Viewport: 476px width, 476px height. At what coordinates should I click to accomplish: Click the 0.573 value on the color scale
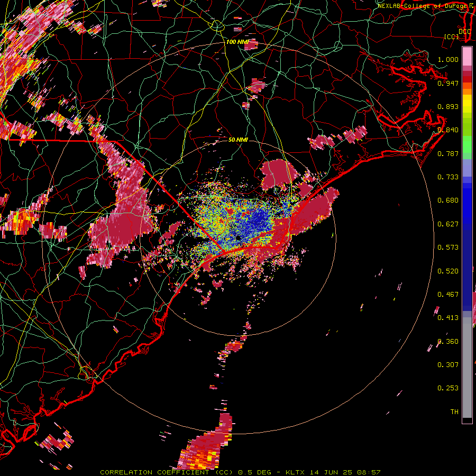tap(448, 247)
